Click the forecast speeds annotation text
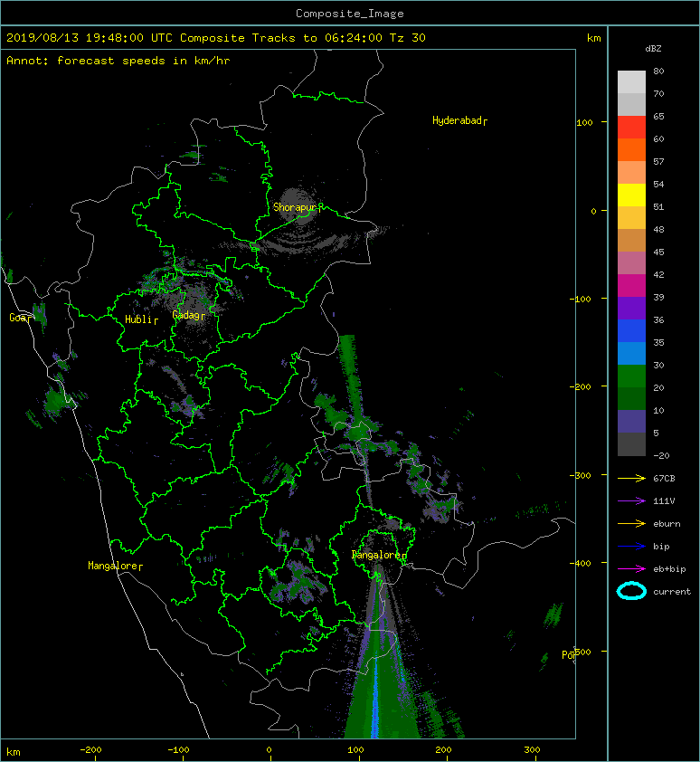700x762 pixels. (x=118, y=61)
